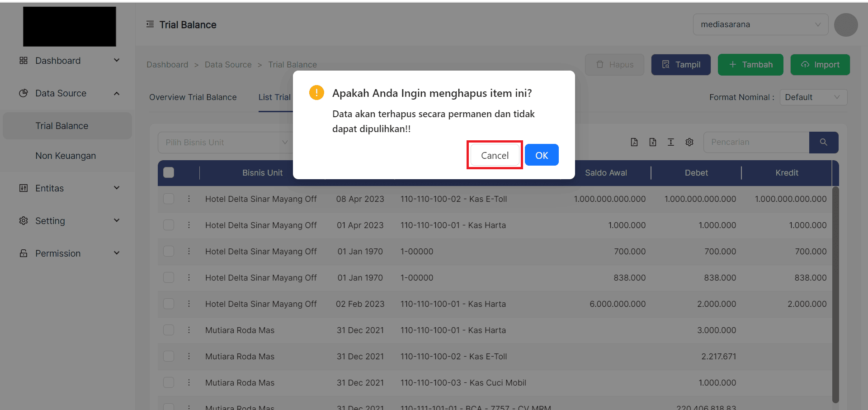Open table settings gear icon
868x410 pixels.
click(689, 142)
